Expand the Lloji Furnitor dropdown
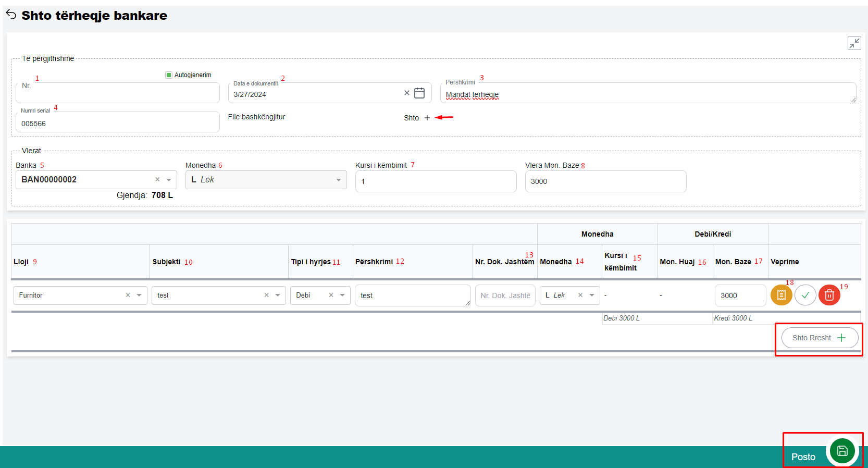The width and height of the screenshot is (868, 468). click(139, 295)
